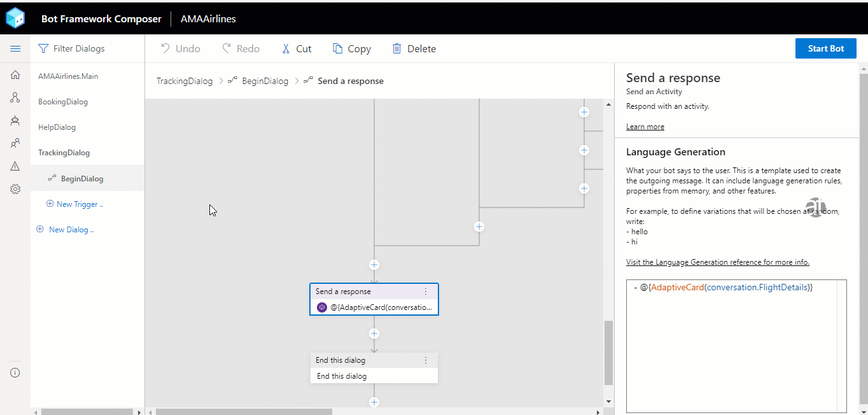Select BookingDialog in the dialog list
The width and height of the screenshot is (868, 415).
pyautogui.click(x=63, y=102)
